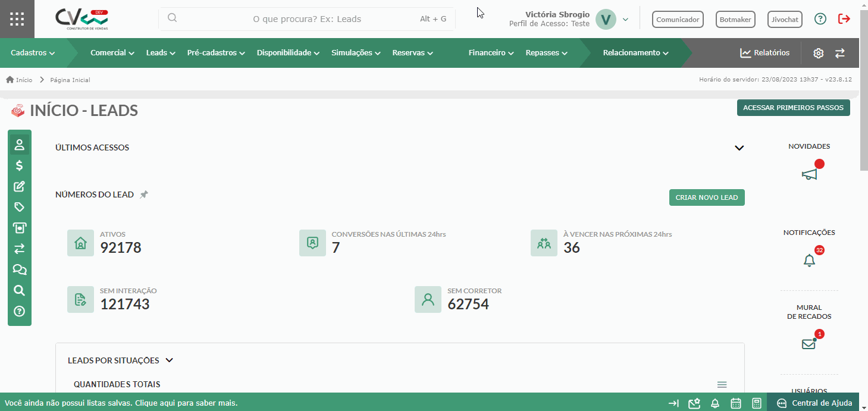The height and width of the screenshot is (411, 868).
Task: Click the Sem Corretor count 62754
Action: click(468, 304)
